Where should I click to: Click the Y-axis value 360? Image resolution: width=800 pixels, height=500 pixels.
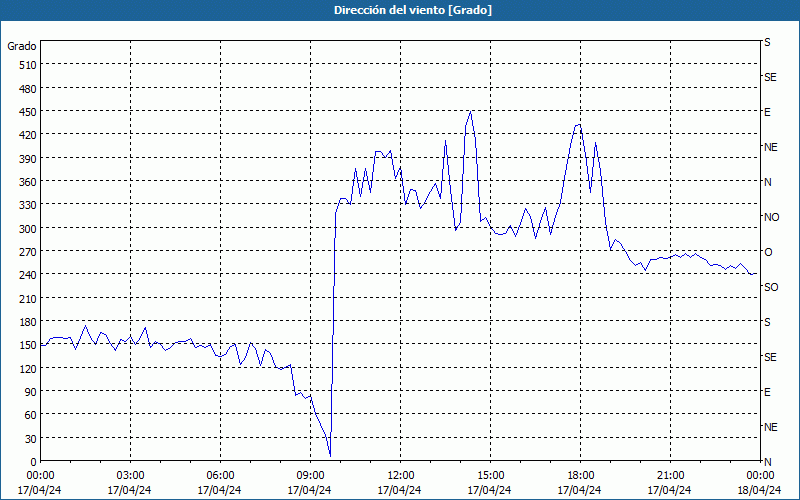coord(28,182)
